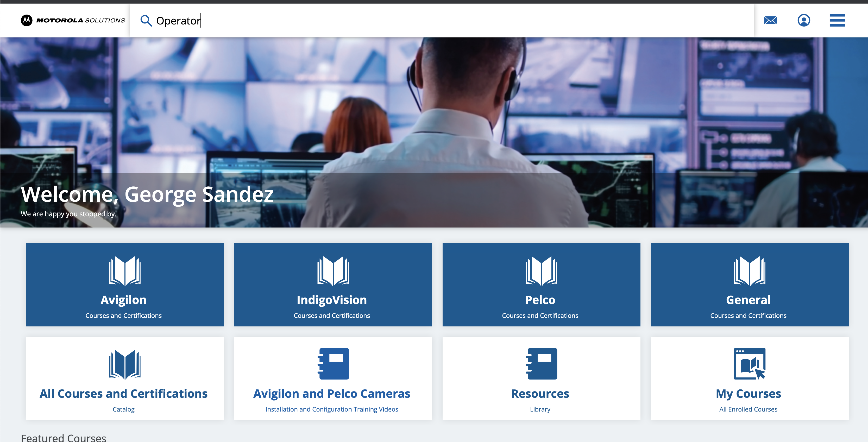Click We are happy you stopped by text
This screenshot has width=868, height=442.
pos(68,214)
